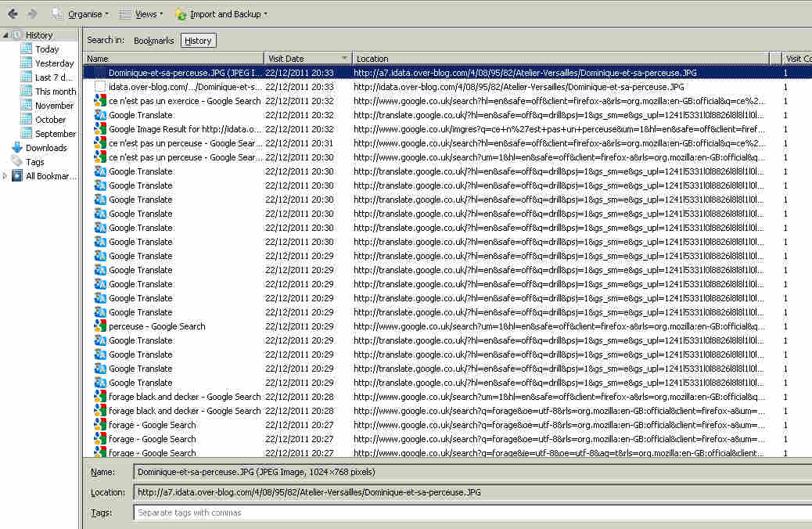Select Yesterday in the history tree
The image size is (812, 529).
[x=55, y=63]
